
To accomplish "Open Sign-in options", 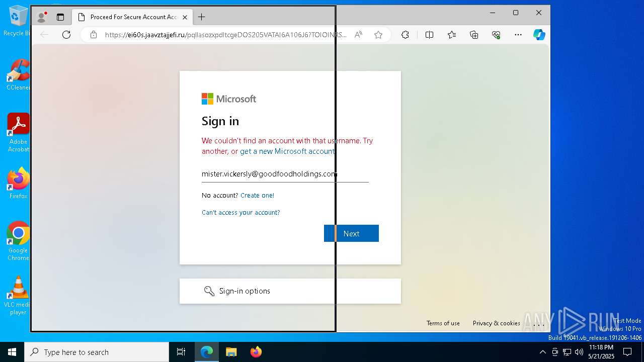I will click(x=290, y=291).
